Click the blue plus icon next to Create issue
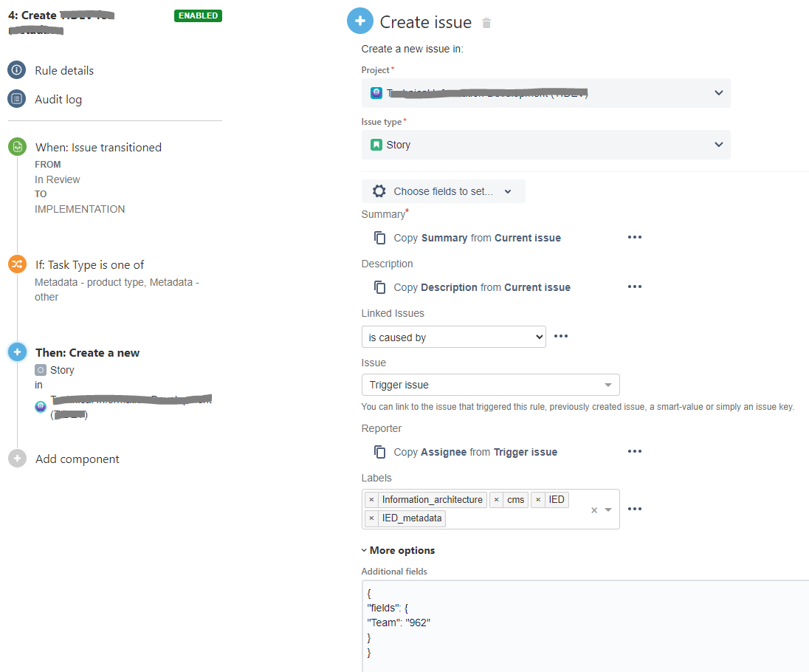The image size is (809, 672). [x=360, y=21]
